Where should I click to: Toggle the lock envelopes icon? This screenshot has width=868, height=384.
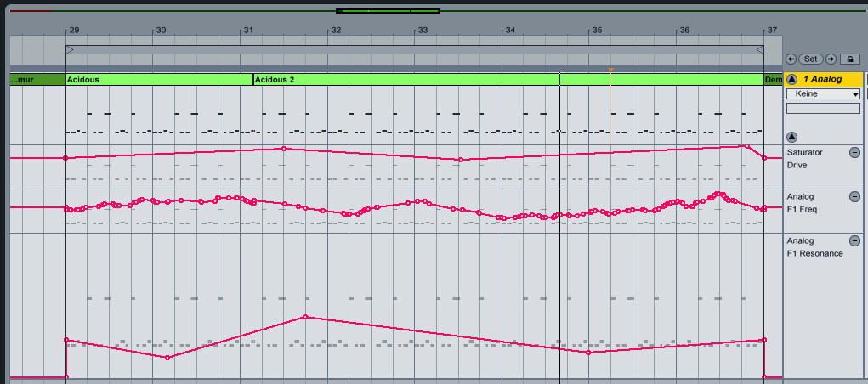[850, 59]
